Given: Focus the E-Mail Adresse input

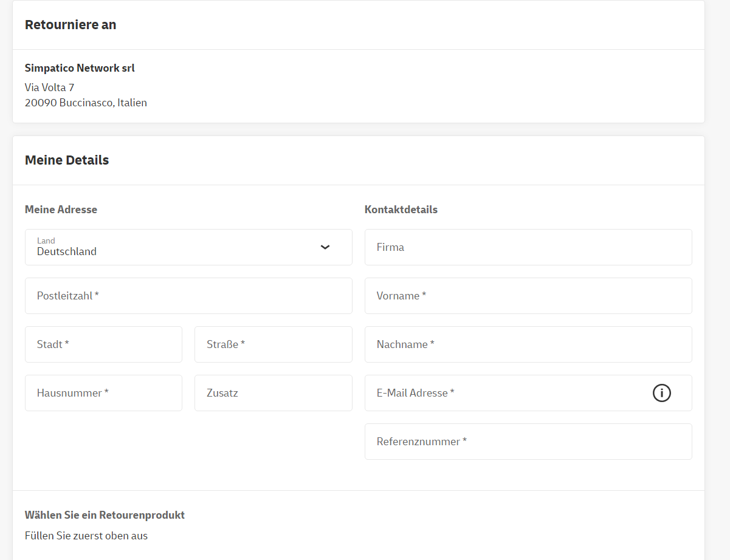Looking at the screenshot, I should click(504, 393).
